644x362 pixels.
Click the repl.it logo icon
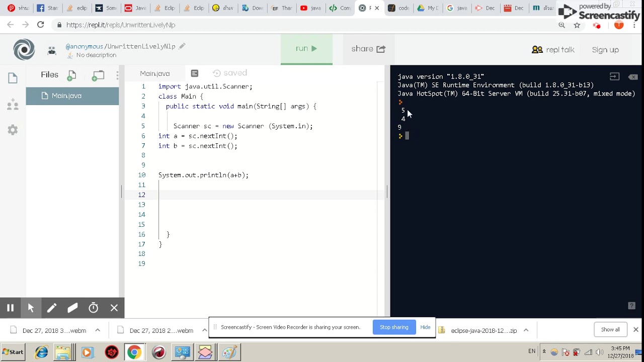24,49
